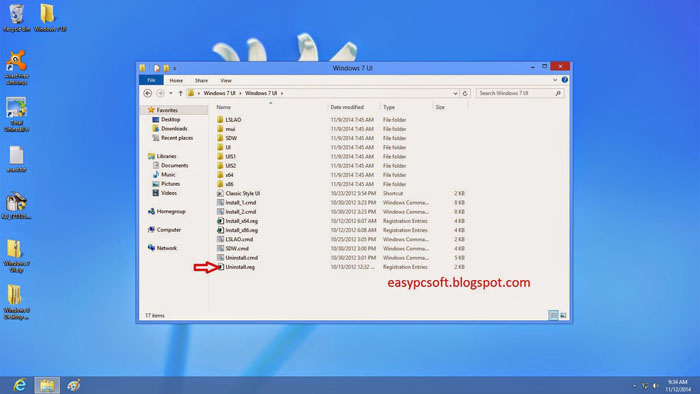Open the View ribbon tab
The height and width of the screenshot is (394, 700).
[x=226, y=80]
